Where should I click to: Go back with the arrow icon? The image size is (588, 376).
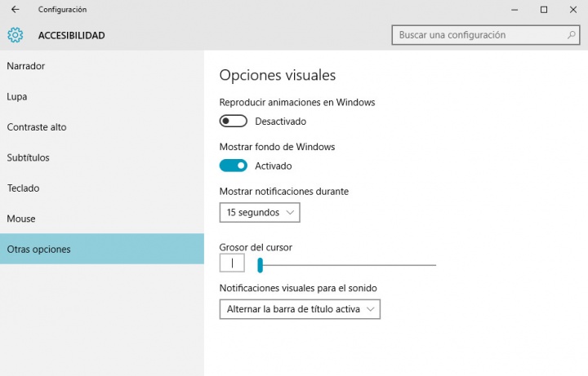15,9
